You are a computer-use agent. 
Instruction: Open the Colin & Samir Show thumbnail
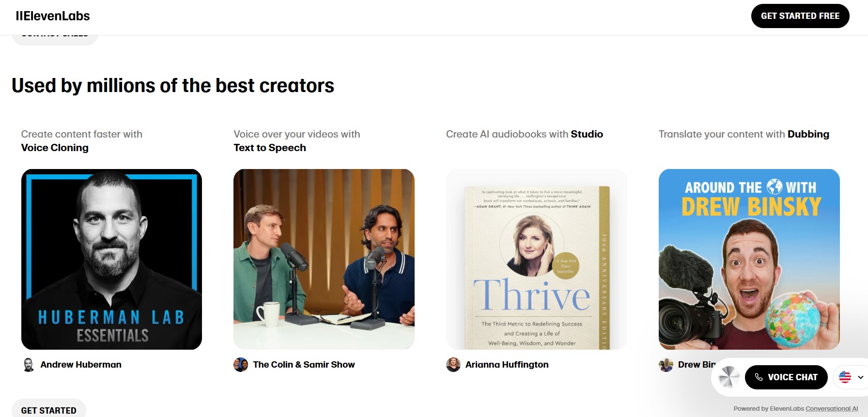324,259
